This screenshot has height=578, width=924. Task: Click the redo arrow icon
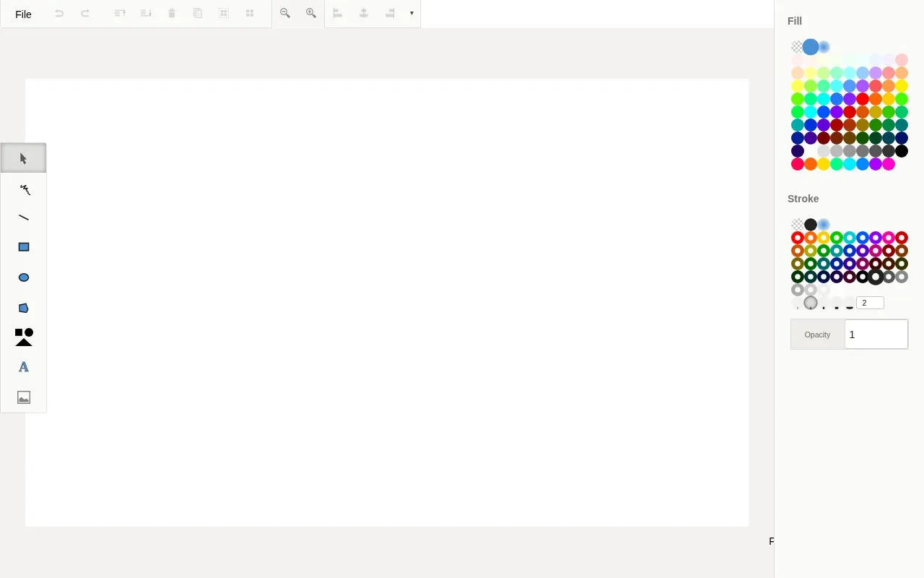[x=85, y=13]
